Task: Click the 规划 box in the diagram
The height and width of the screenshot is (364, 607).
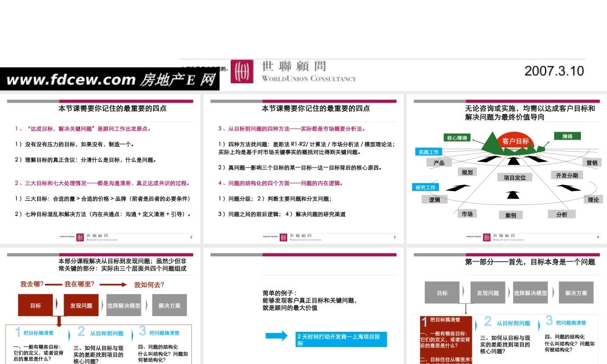Action: click(x=467, y=172)
